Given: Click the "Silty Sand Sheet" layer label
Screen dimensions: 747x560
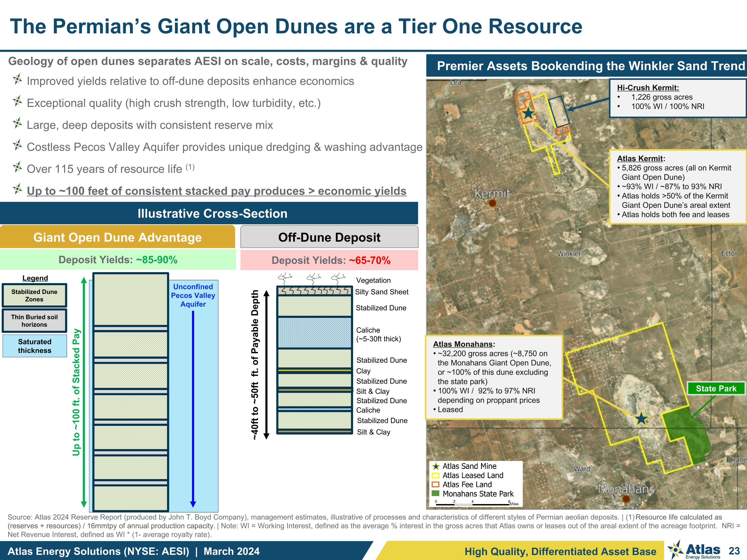Looking at the screenshot, I should click(382, 292).
